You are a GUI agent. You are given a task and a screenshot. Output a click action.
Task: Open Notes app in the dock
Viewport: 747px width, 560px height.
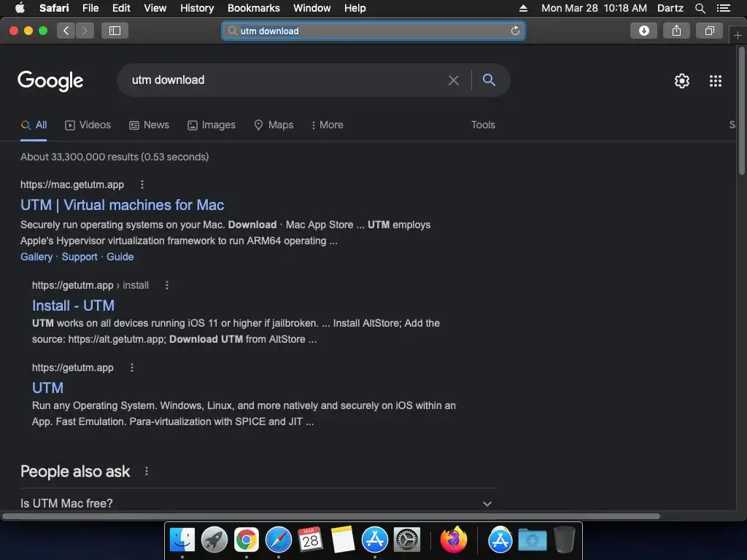pyautogui.click(x=343, y=540)
